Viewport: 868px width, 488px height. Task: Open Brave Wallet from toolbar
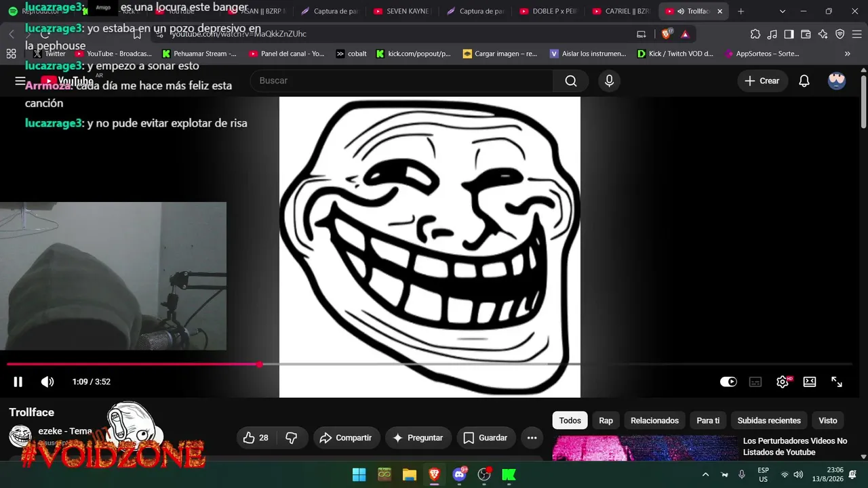pos(806,34)
